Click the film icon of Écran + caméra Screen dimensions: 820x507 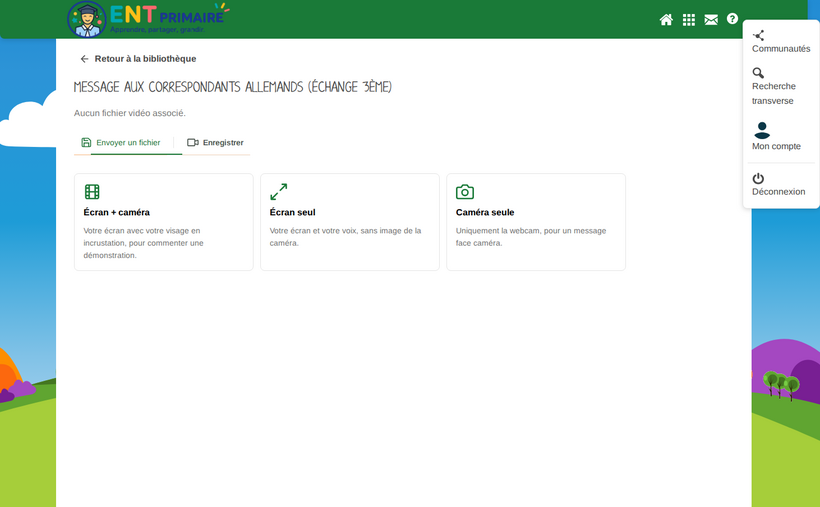coord(92,192)
